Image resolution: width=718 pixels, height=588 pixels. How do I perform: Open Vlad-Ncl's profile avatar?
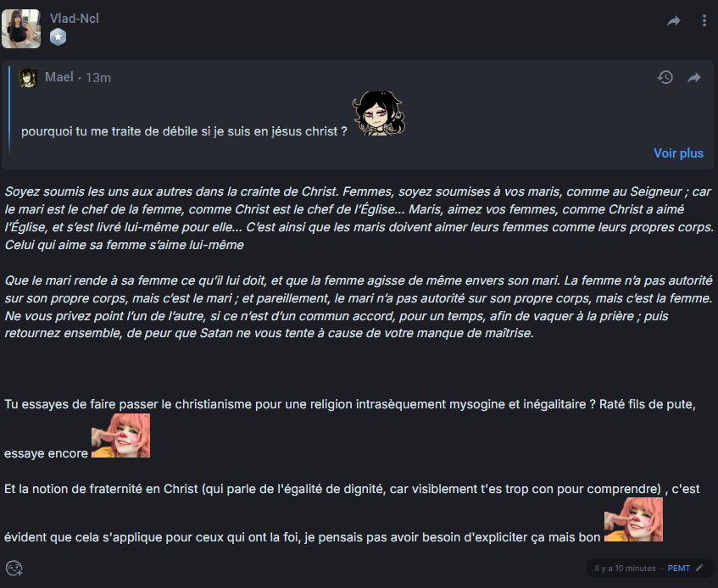pyautogui.click(x=21, y=28)
